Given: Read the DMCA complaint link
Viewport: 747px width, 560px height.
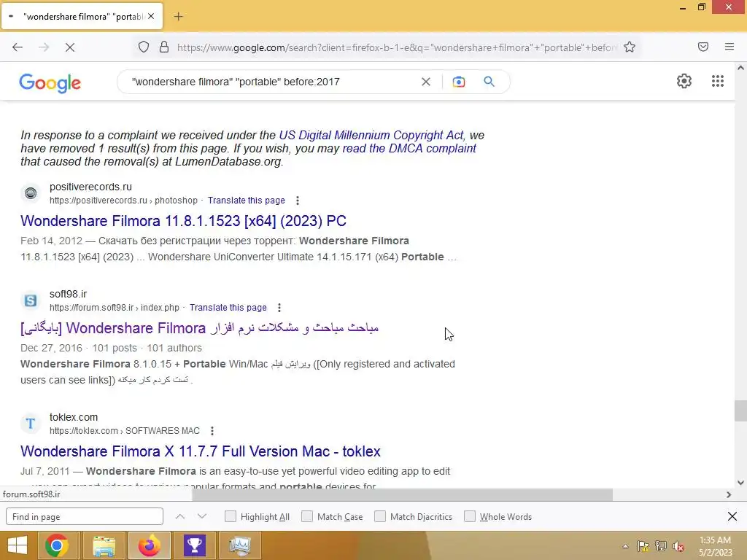Looking at the screenshot, I should (x=409, y=149).
